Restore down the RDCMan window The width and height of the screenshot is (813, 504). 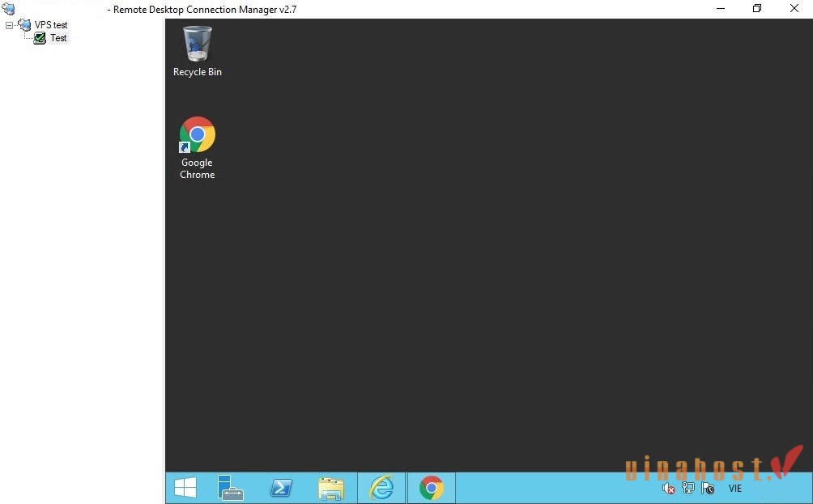[757, 8]
